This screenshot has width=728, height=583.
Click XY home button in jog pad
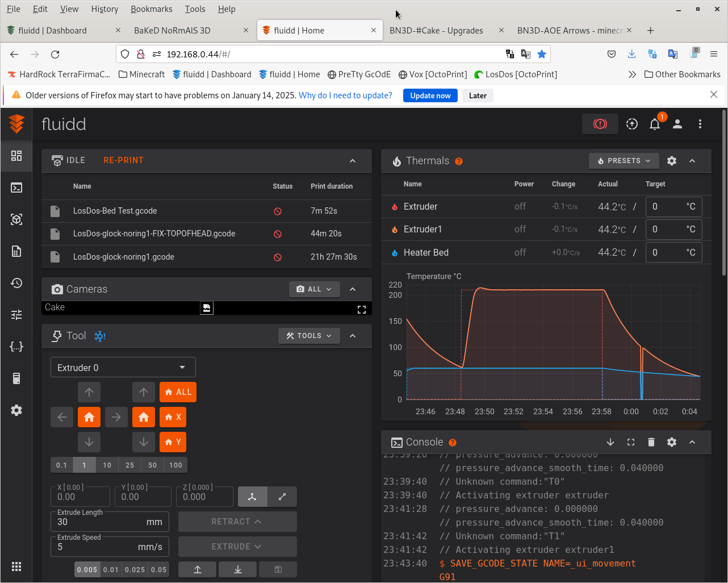[x=89, y=417]
